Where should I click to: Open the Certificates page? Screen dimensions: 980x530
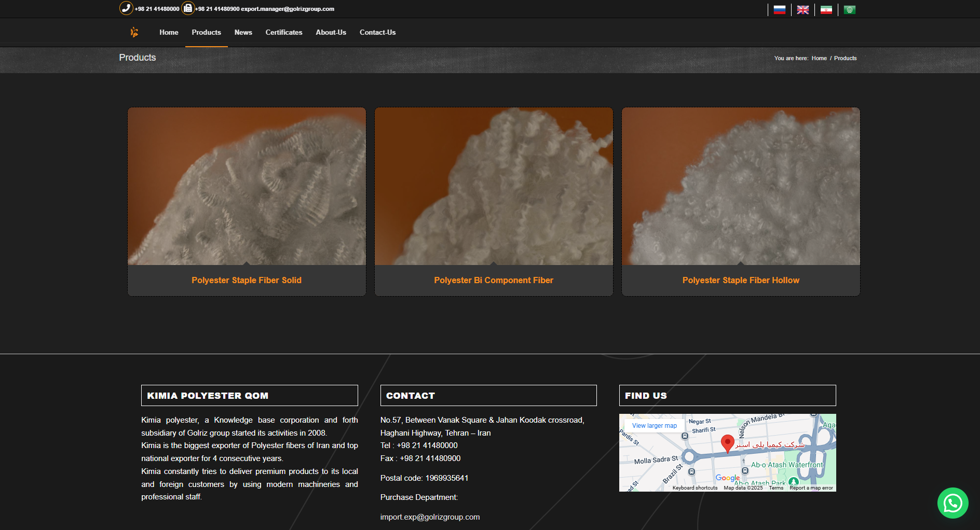coord(283,32)
